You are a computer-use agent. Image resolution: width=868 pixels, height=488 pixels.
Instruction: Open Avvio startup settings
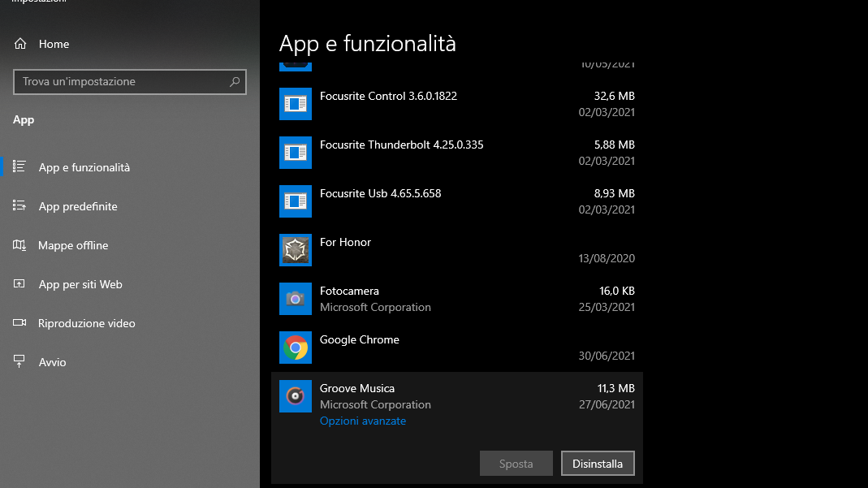[x=52, y=362]
